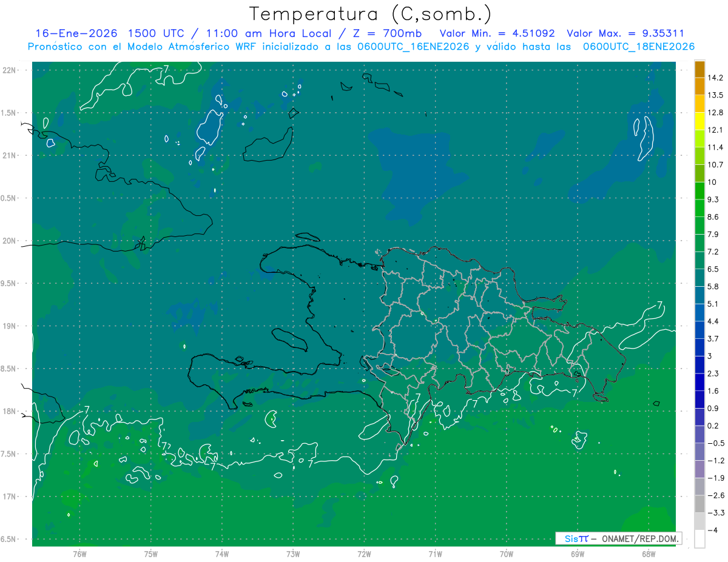This screenshot has width=728, height=562.
Task: Click the "4.4" color scale value
Action: 713,321
